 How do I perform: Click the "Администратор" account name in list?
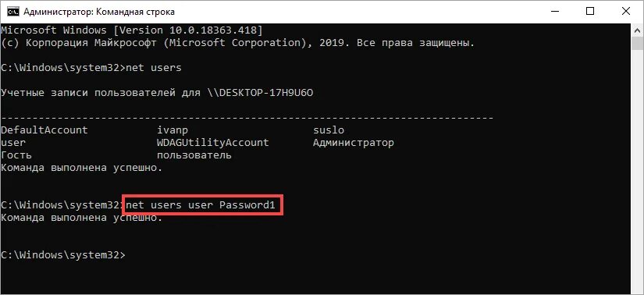point(353,143)
